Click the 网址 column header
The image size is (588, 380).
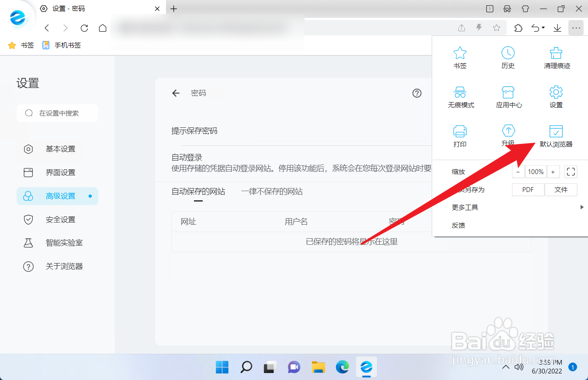(x=188, y=222)
